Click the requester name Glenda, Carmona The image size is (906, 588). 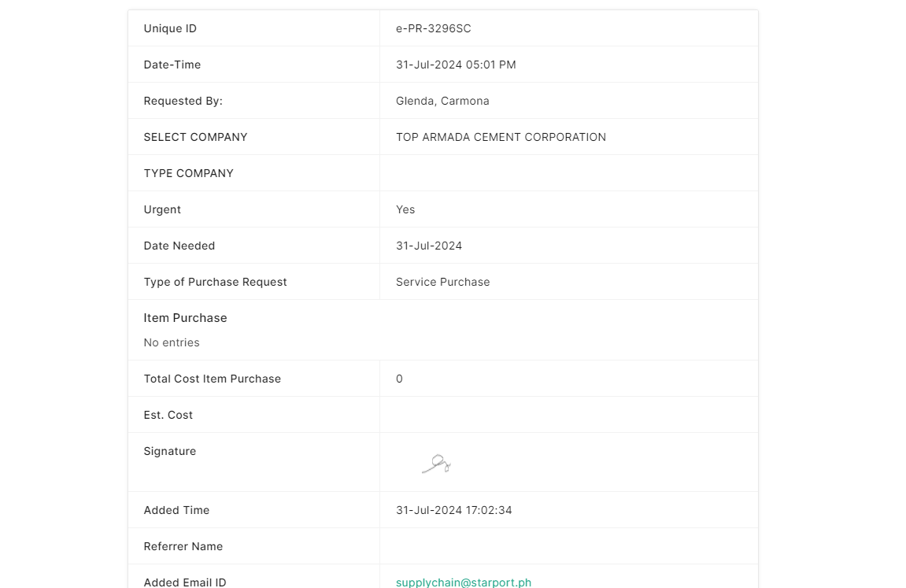point(442,101)
